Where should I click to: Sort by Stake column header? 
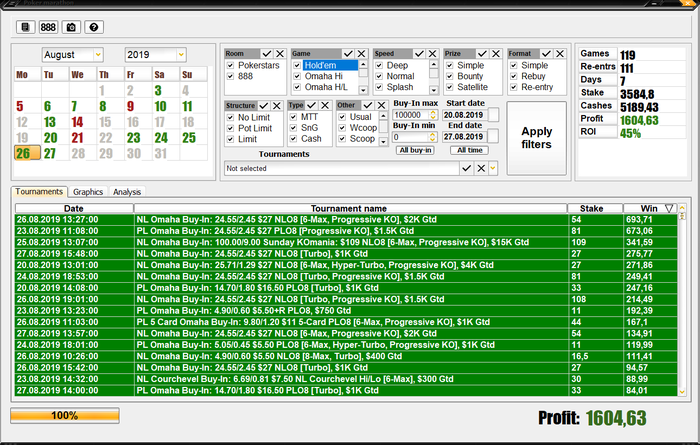[595, 208]
